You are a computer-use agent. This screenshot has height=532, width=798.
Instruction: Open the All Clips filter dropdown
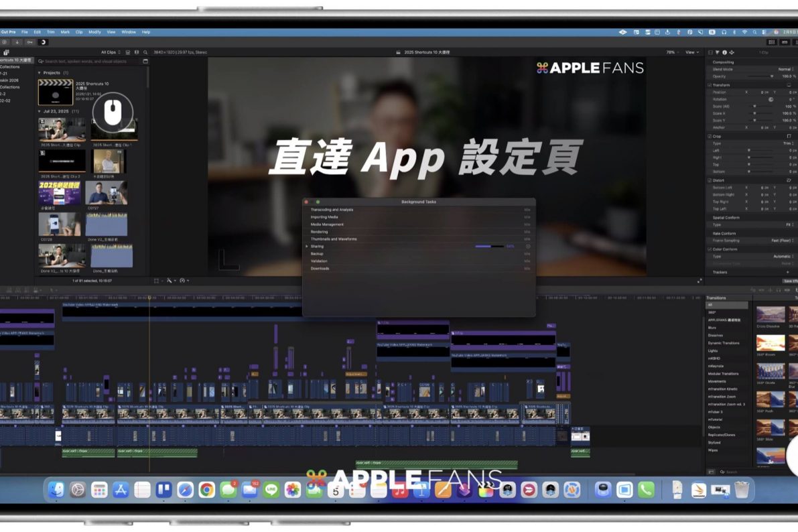(x=111, y=52)
